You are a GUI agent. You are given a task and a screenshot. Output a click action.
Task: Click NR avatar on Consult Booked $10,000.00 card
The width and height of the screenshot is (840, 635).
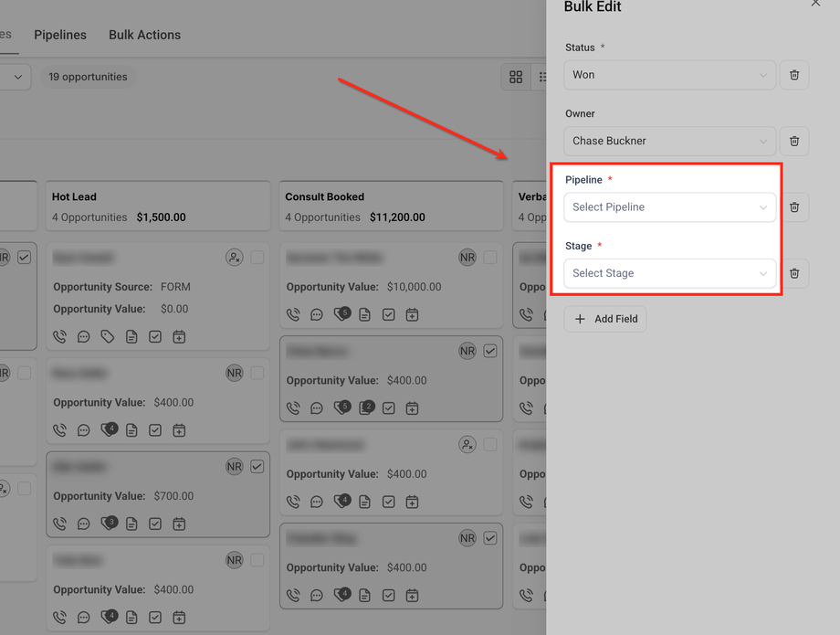coord(467,258)
